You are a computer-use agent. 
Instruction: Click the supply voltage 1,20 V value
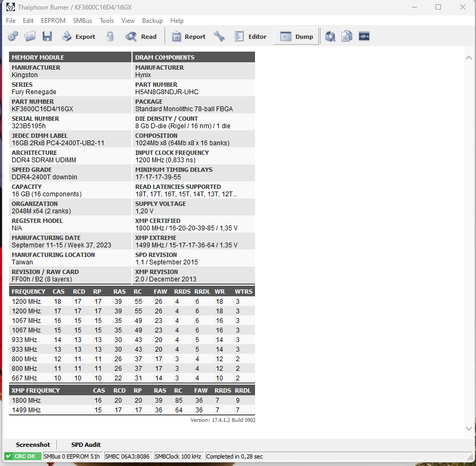coord(144,211)
